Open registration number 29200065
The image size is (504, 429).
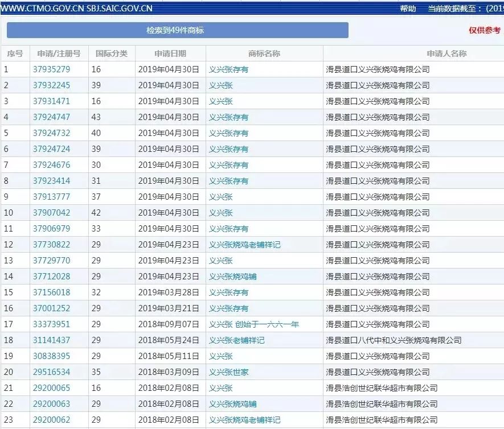(51, 388)
